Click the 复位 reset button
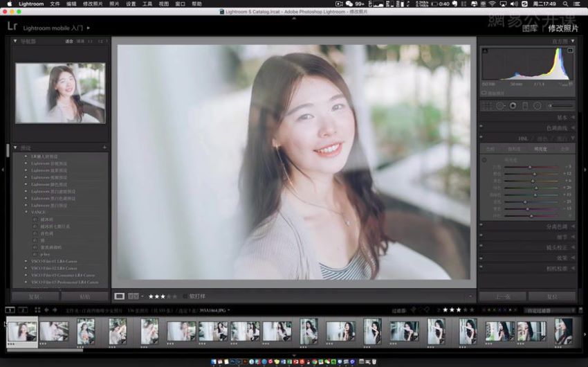 point(552,296)
